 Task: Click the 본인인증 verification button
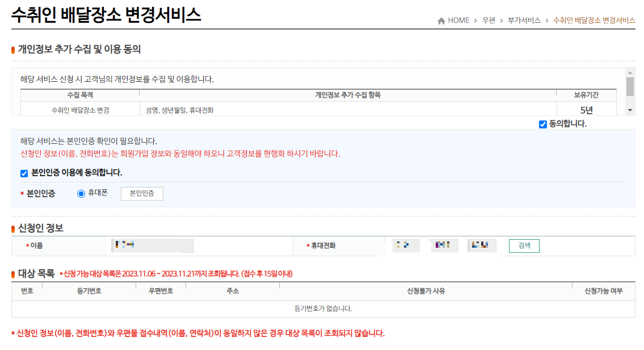tap(142, 193)
